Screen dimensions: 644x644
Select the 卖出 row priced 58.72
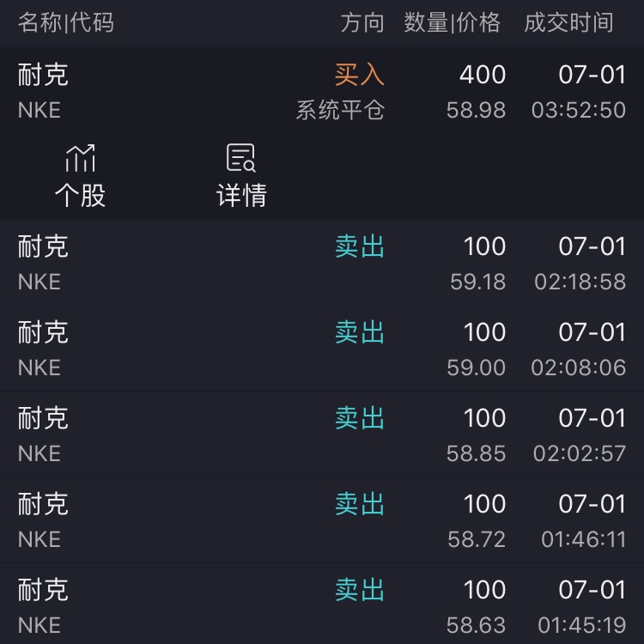[x=322, y=520]
